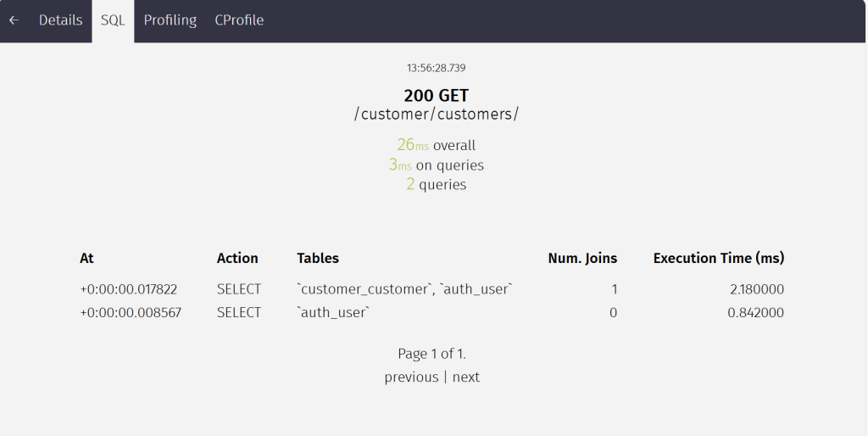Screen dimensions: 868x436
Task: Click the 2.180000 execution time value
Action: [x=756, y=289]
